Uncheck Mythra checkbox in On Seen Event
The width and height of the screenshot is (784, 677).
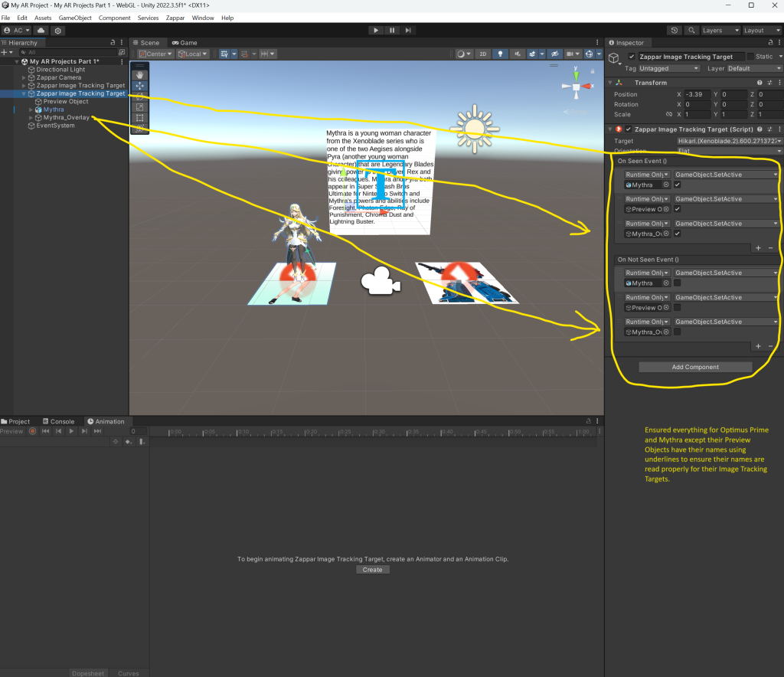(678, 185)
